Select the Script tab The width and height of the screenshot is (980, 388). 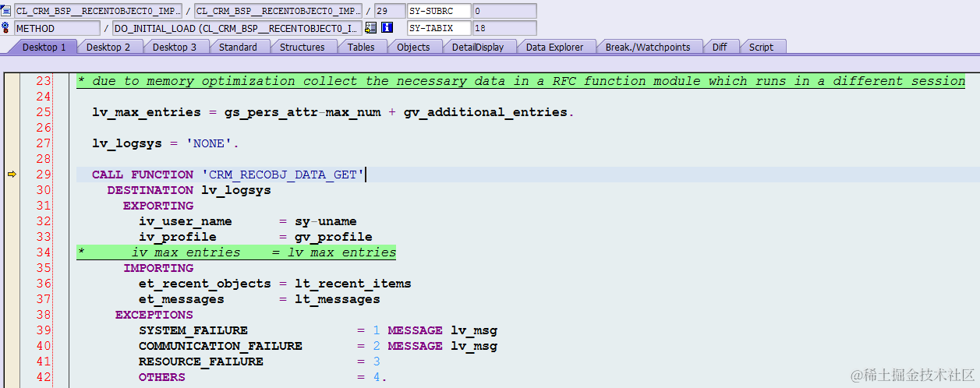pos(761,47)
